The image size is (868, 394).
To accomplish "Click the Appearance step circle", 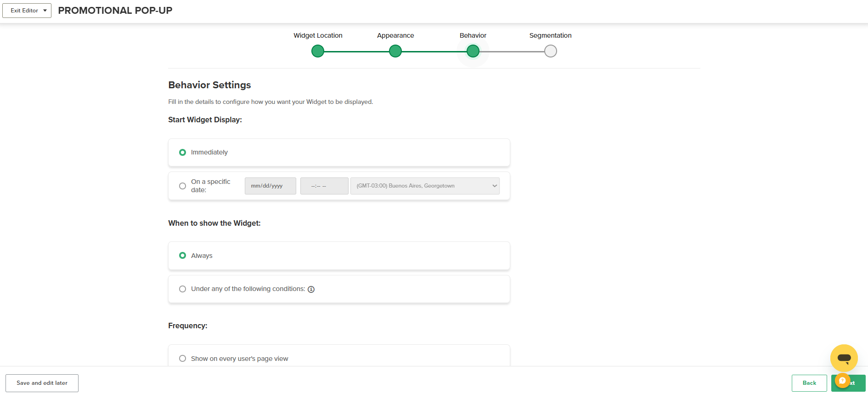I will click(395, 51).
